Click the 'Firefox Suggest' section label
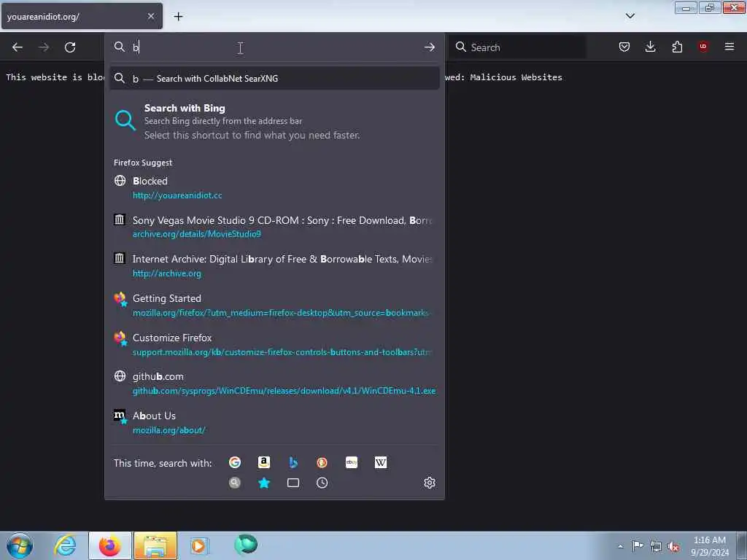747x560 pixels. pyautogui.click(x=143, y=163)
